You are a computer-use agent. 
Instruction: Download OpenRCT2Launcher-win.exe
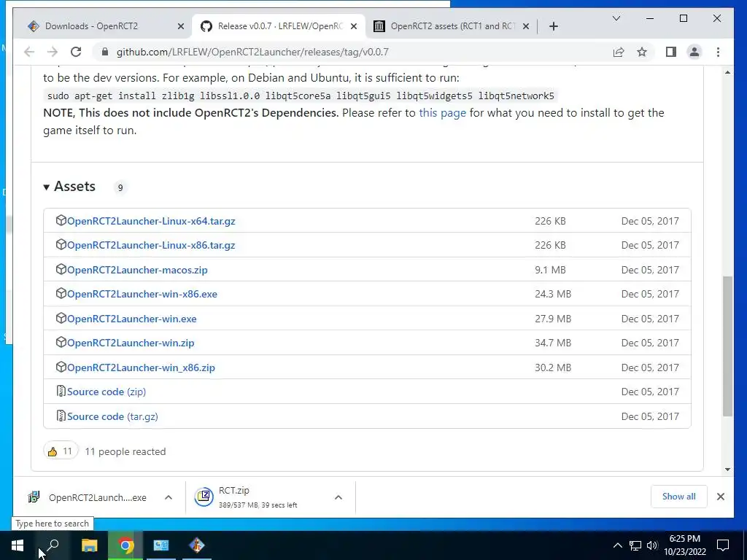pos(131,319)
